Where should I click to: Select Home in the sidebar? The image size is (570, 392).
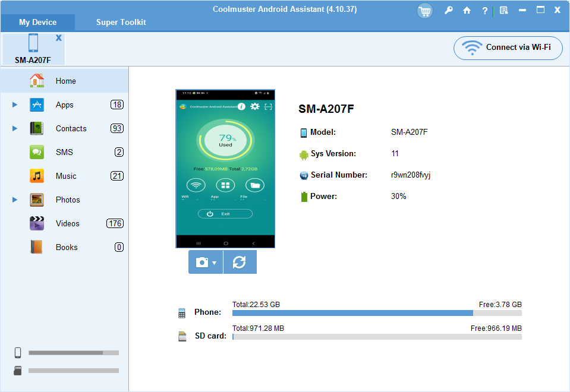click(64, 81)
